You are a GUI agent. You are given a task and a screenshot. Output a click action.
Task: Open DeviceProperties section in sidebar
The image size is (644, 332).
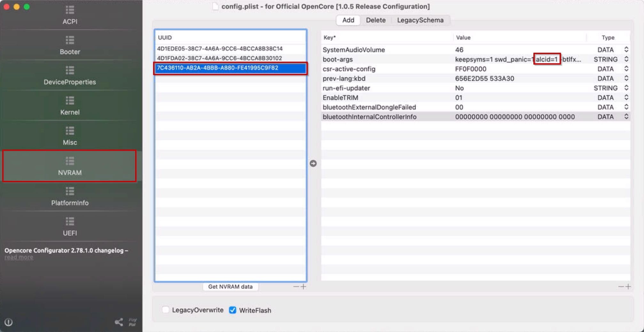(70, 71)
